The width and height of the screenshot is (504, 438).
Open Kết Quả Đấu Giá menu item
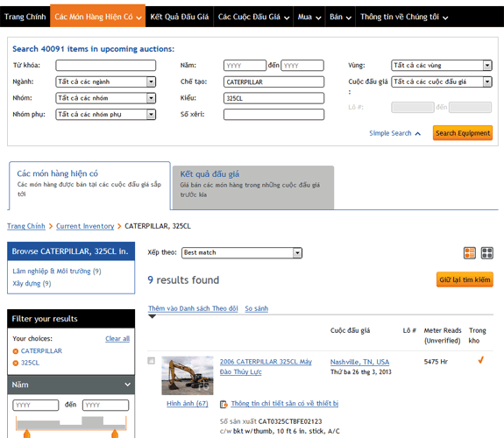coord(180,17)
